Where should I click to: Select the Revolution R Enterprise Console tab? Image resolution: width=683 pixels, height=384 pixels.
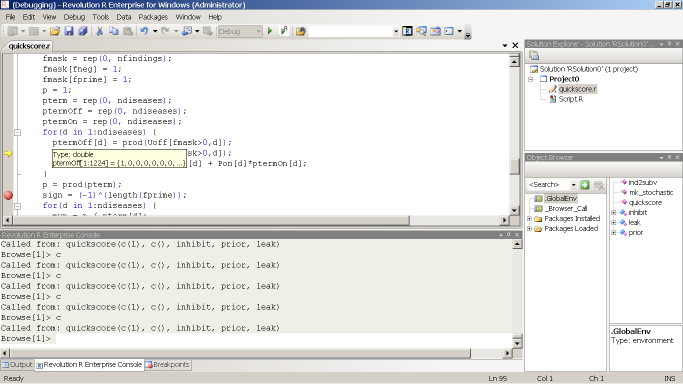(x=89, y=365)
